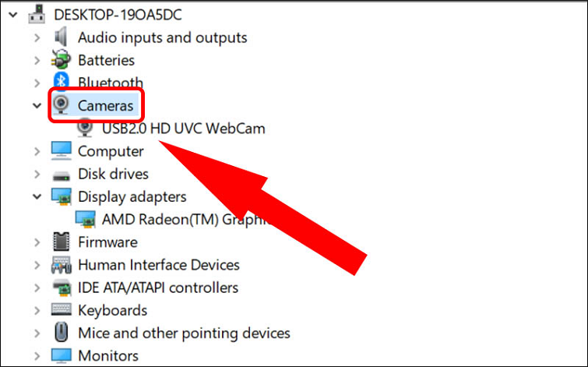Click the Cameras webcam icon
The height and width of the screenshot is (367, 588).
click(62, 105)
